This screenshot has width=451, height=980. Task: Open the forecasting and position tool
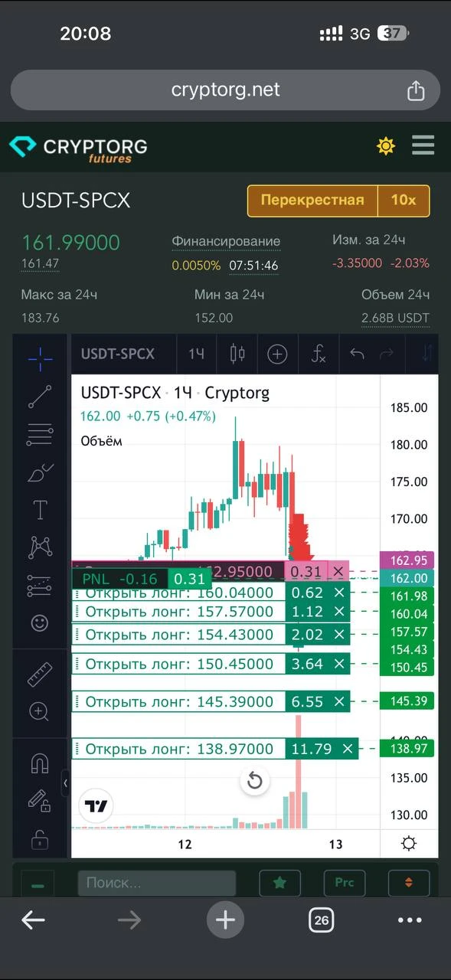[40, 585]
